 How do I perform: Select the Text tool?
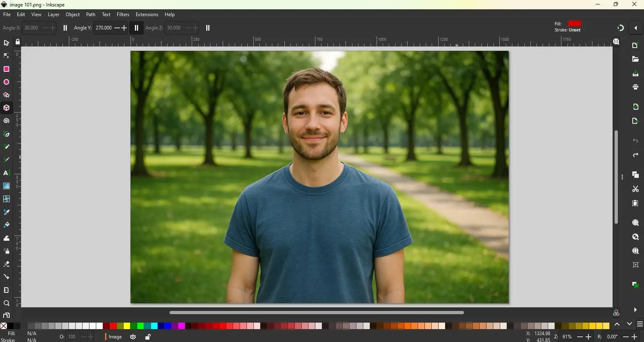click(6, 173)
